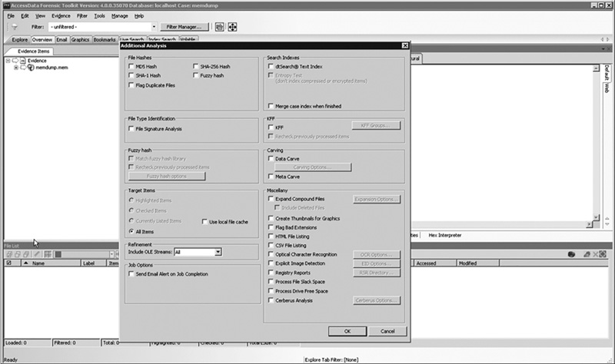The height and width of the screenshot is (364, 615).
Task: Check File Signature Analysis
Action: pyautogui.click(x=131, y=128)
